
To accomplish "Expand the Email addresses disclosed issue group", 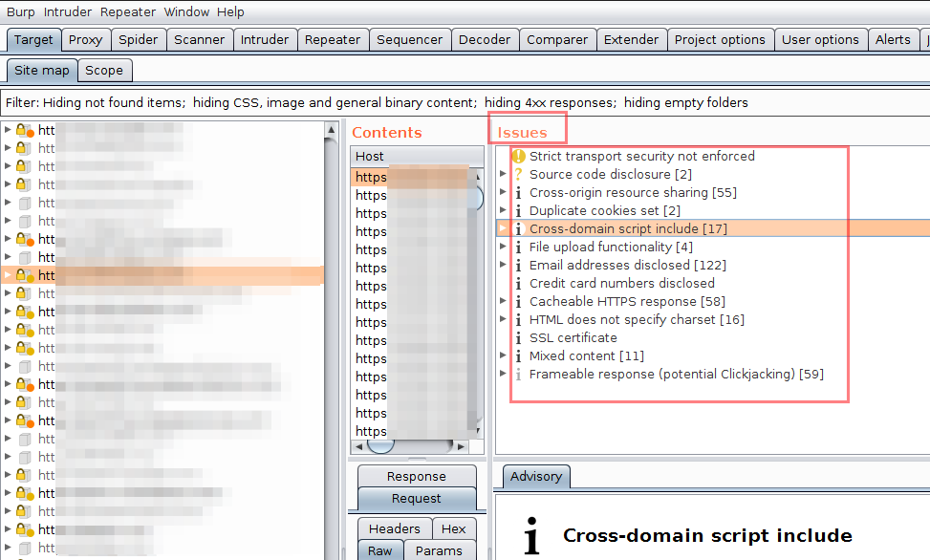I will point(503,265).
